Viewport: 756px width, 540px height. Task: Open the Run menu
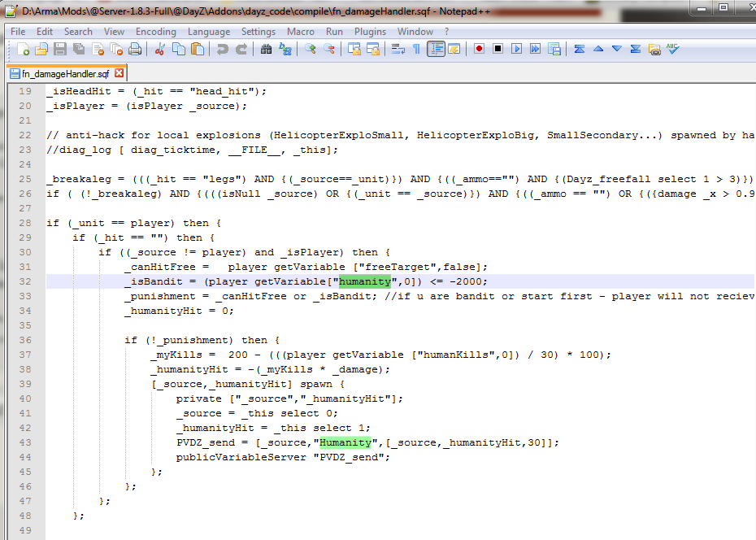(x=334, y=32)
